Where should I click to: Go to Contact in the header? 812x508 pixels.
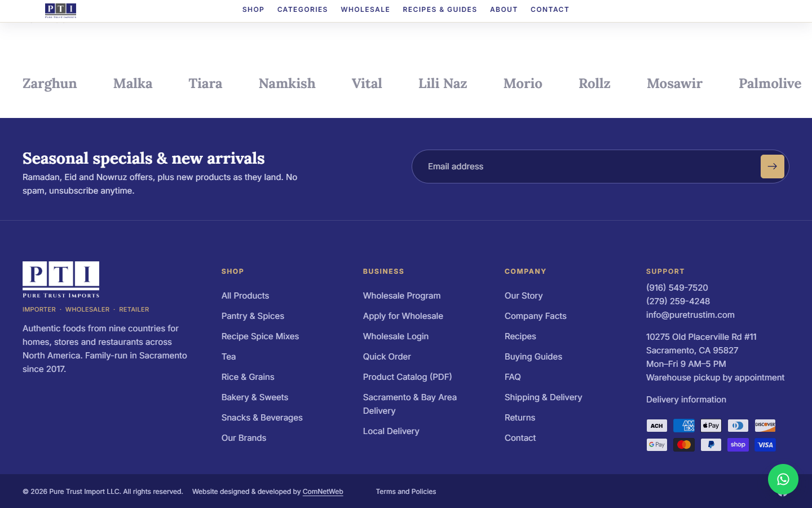click(x=550, y=10)
